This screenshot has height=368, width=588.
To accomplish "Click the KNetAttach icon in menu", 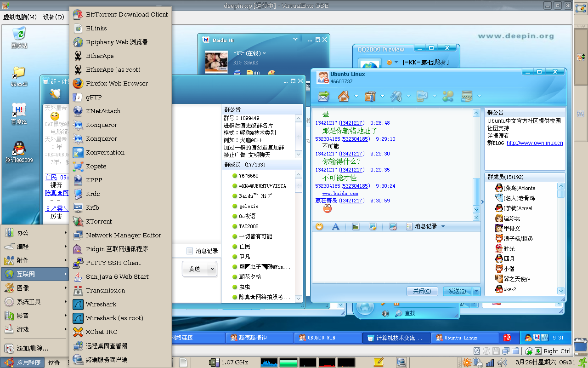I will tap(78, 111).
